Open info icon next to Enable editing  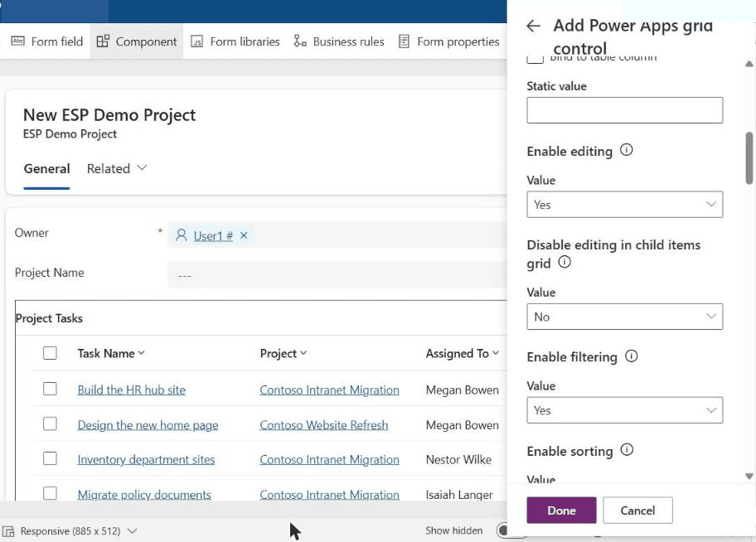[x=627, y=150]
